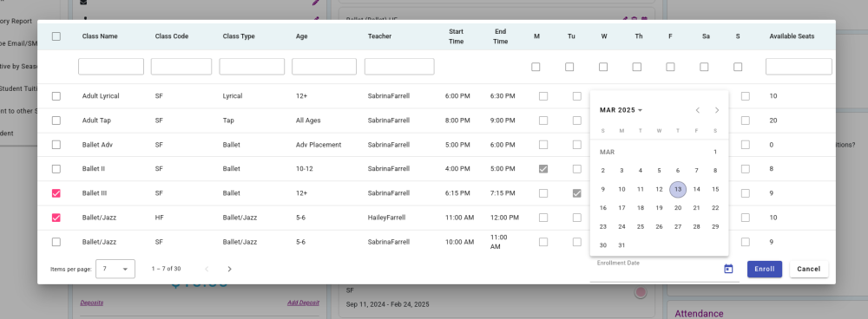The width and height of the screenshot is (868, 319).
Task: Open the Items per page dropdown
Action: point(115,269)
